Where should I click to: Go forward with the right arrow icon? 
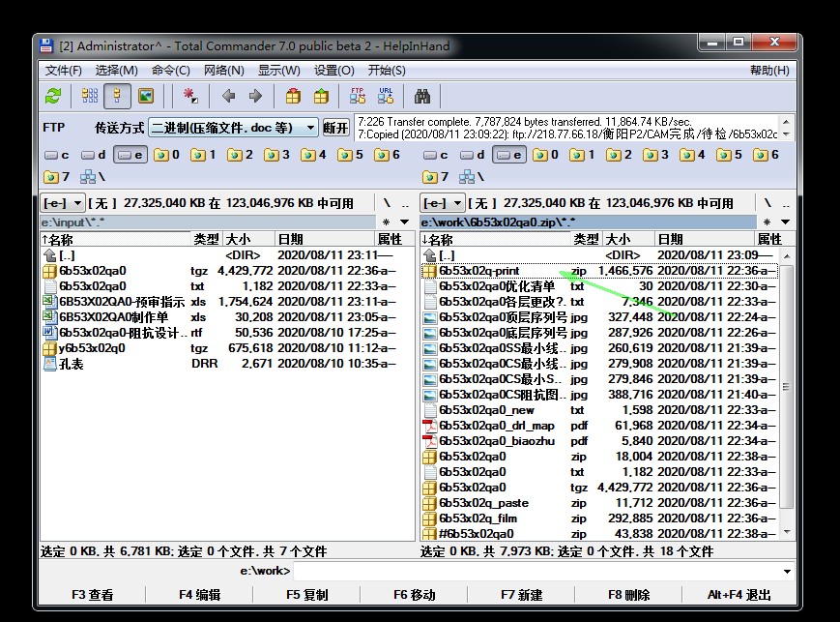pos(255,97)
